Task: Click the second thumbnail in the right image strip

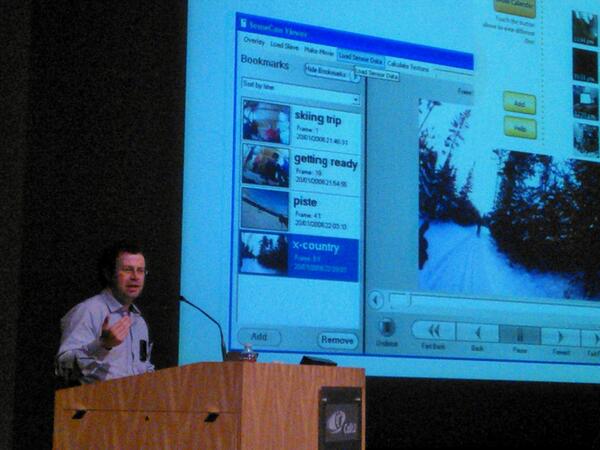Action: point(585,65)
